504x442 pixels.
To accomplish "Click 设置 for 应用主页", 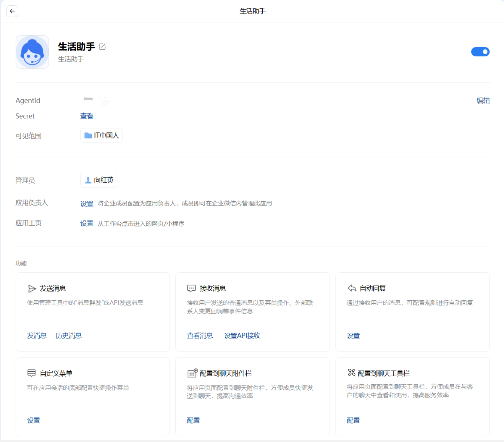I will [87, 224].
